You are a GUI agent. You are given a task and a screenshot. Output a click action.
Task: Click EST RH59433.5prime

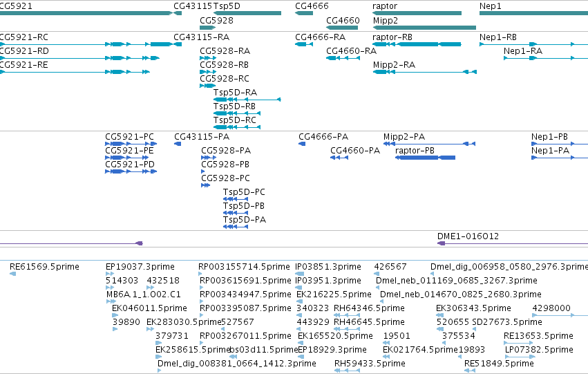click(x=348, y=371)
